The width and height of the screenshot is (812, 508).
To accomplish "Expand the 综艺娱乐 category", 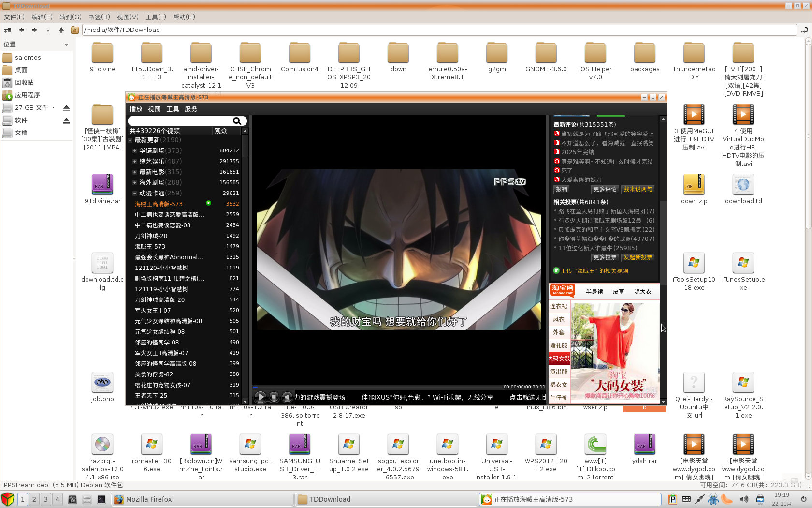I will (x=135, y=162).
